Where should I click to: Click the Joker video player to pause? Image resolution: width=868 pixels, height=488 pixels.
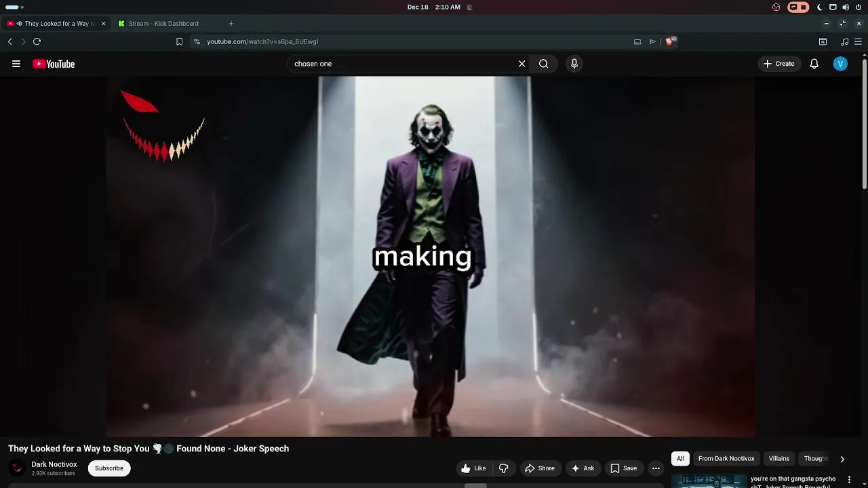[x=431, y=257]
